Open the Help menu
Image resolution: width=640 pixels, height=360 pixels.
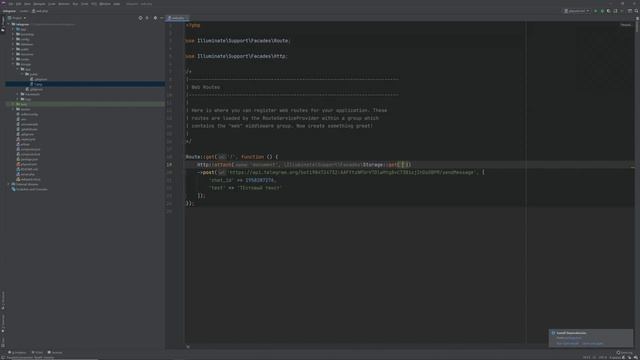pos(117,4)
